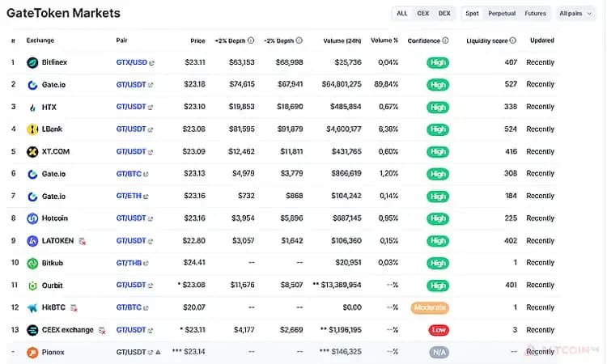
Task: Click the Low confidence badge
Action: pos(439,330)
